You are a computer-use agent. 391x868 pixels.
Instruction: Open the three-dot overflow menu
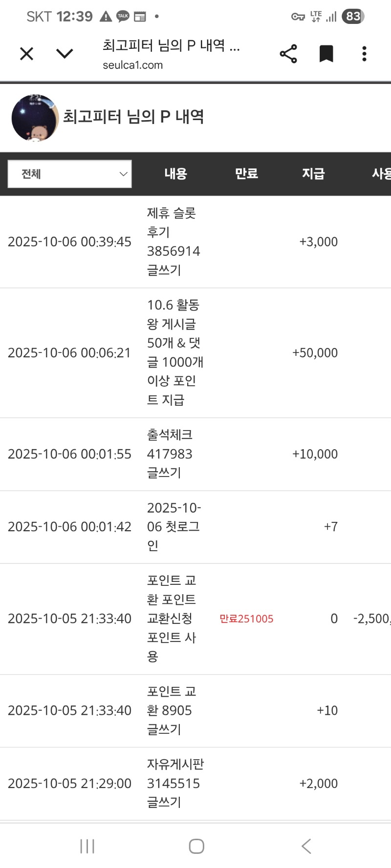(x=364, y=54)
